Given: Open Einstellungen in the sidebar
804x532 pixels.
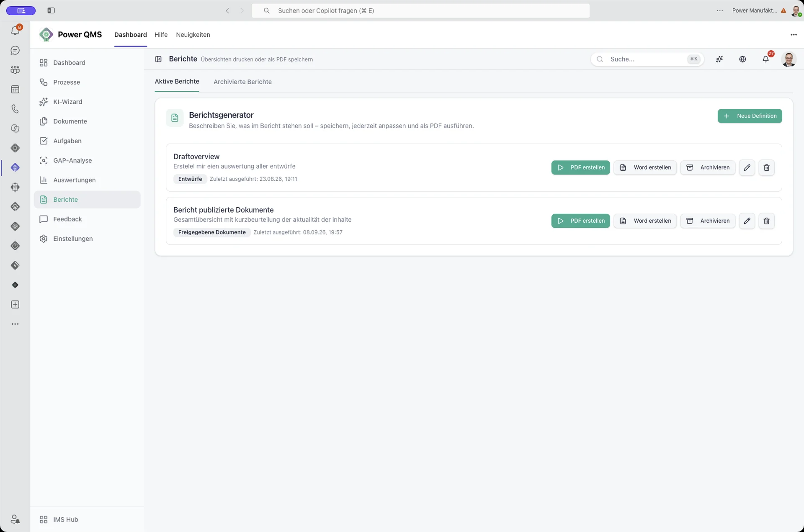Looking at the screenshot, I should [x=87, y=239].
